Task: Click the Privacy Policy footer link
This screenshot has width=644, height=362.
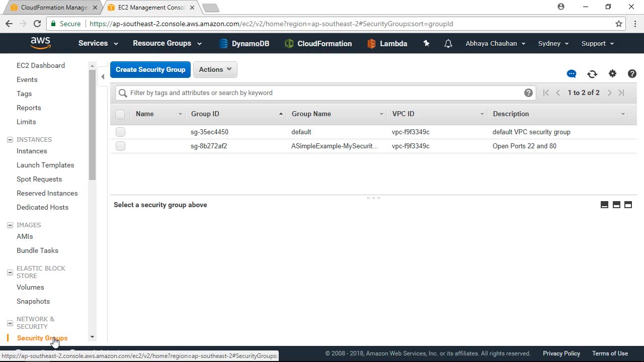Action: pos(561,353)
